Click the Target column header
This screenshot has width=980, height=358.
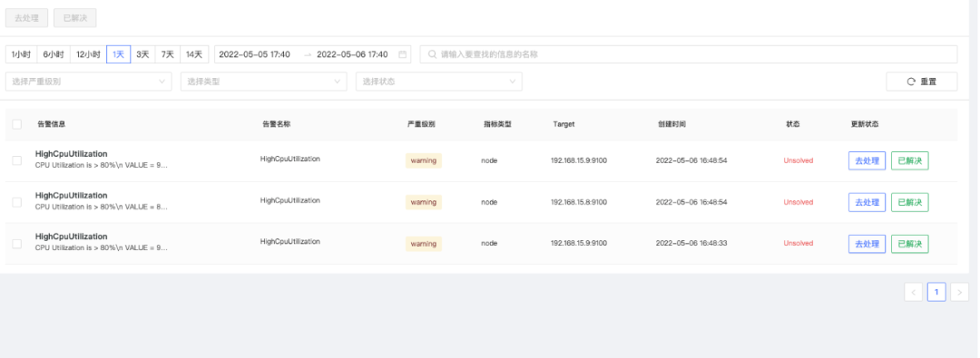click(x=563, y=124)
